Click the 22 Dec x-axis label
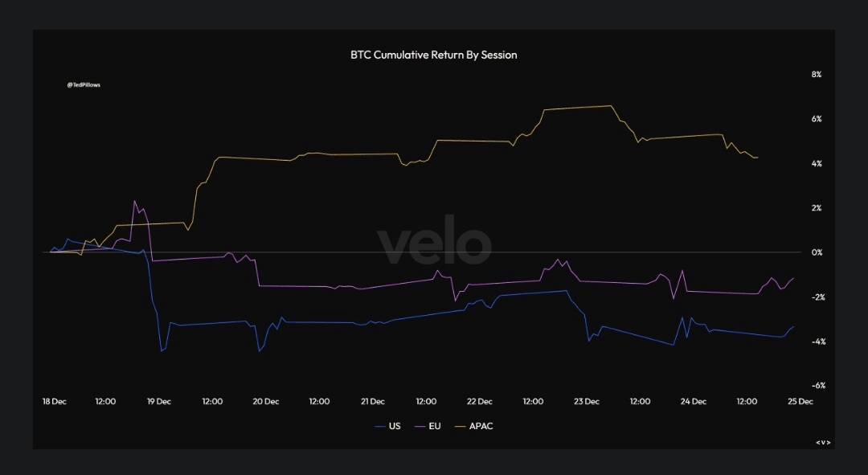 [x=480, y=401]
